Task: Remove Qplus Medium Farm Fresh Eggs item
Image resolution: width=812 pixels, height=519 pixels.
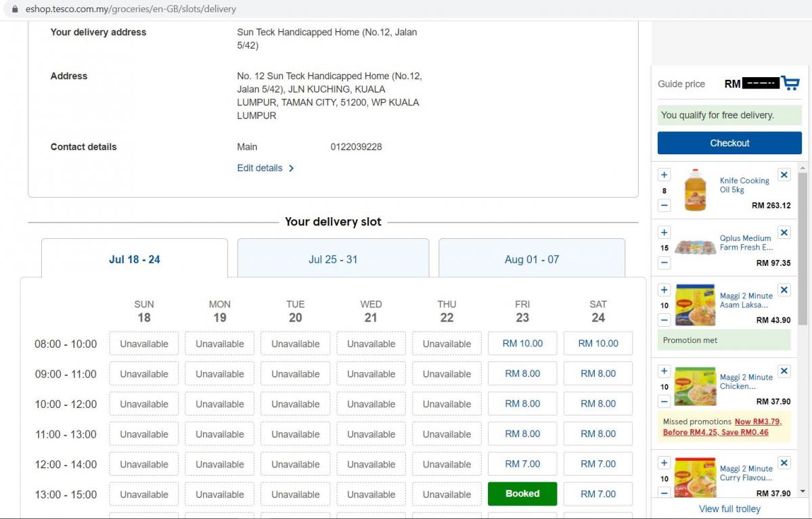Action: coord(784,232)
